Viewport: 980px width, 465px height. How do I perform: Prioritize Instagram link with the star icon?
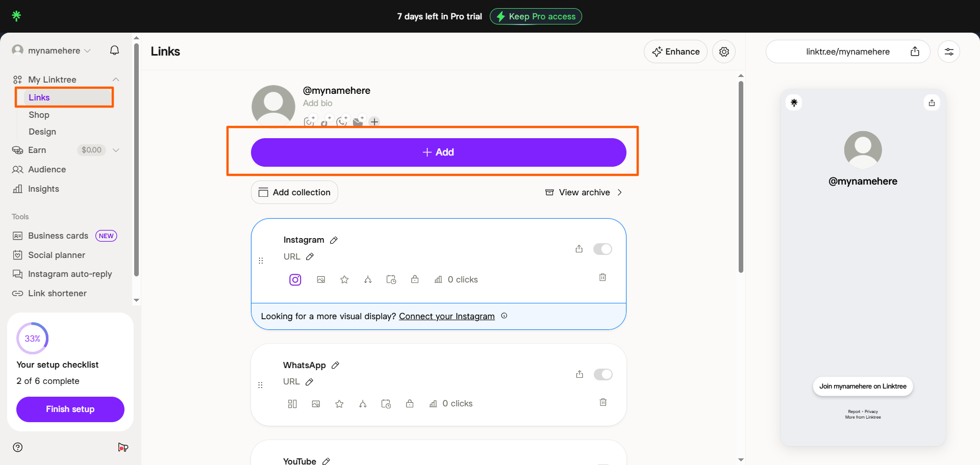tap(344, 279)
